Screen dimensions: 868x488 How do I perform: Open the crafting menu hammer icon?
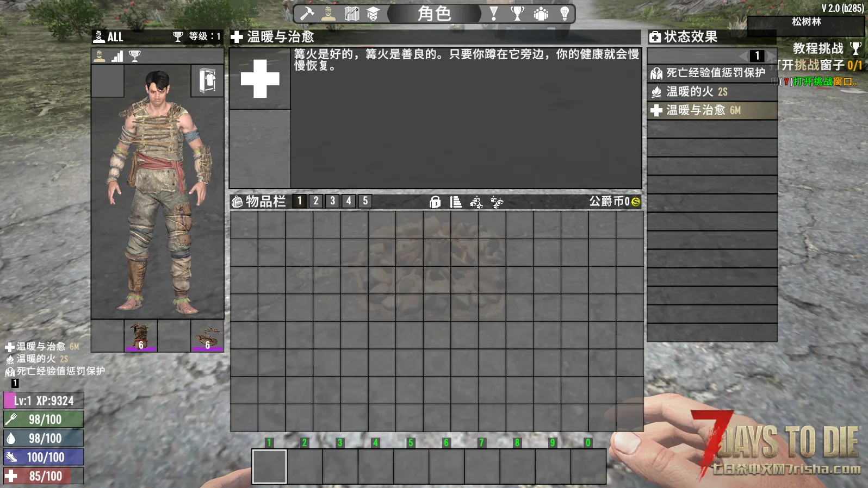click(307, 14)
